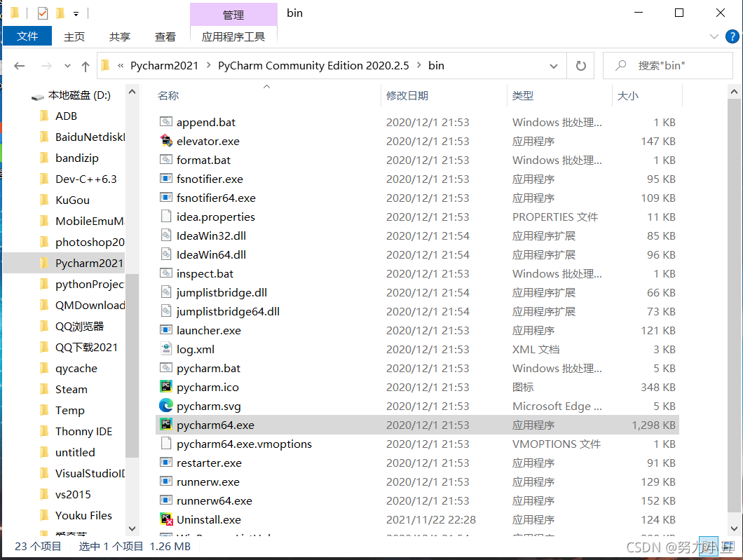Expand the breadcrumb arrow after Pycharm2021
This screenshot has height=560, width=743.
[x=208, y=65]
